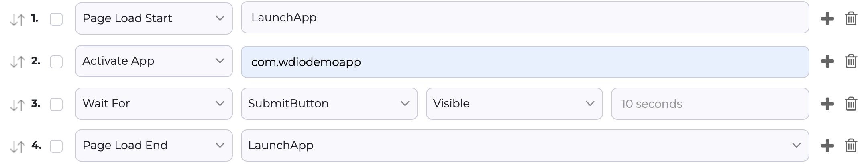The height and width of the screenshot is (164, 868).
Task: Click the 10 seconds timeout field
Action: coord(709,104)
